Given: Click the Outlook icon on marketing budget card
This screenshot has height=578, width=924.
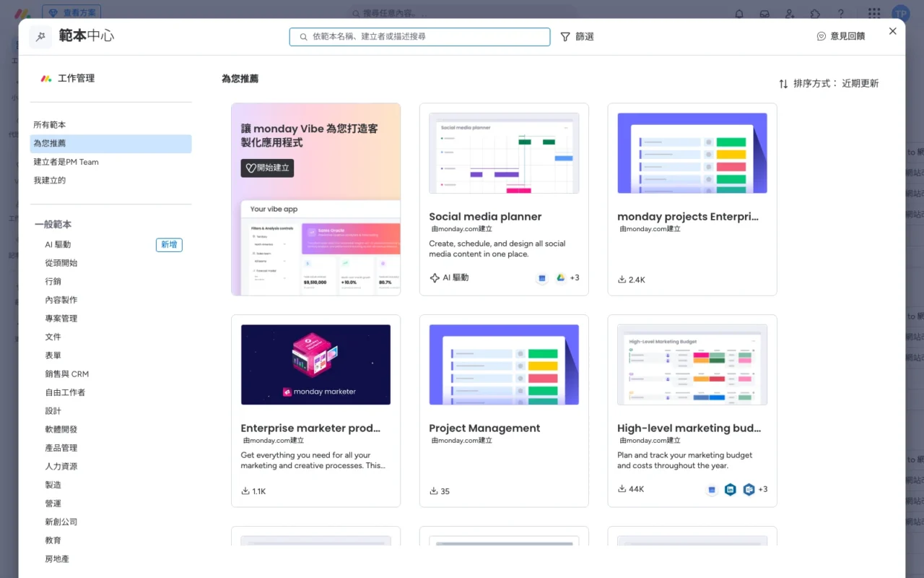Looking at the screenshot, I should click(x=749, y=490).
